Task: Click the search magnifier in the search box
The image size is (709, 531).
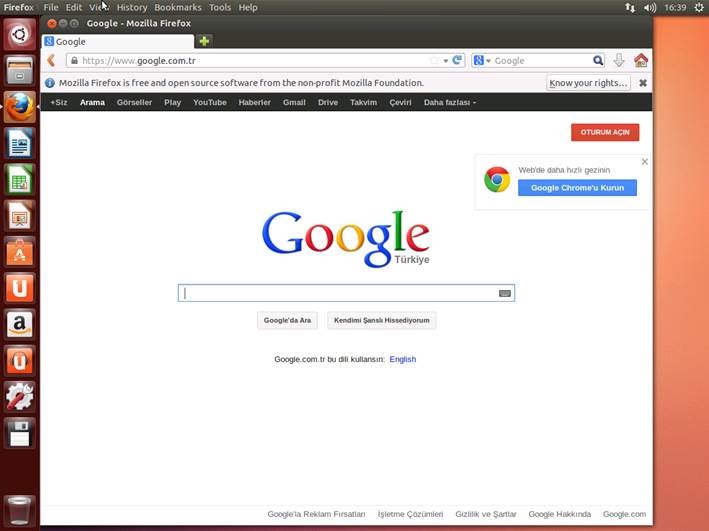Action: [598, 60]
